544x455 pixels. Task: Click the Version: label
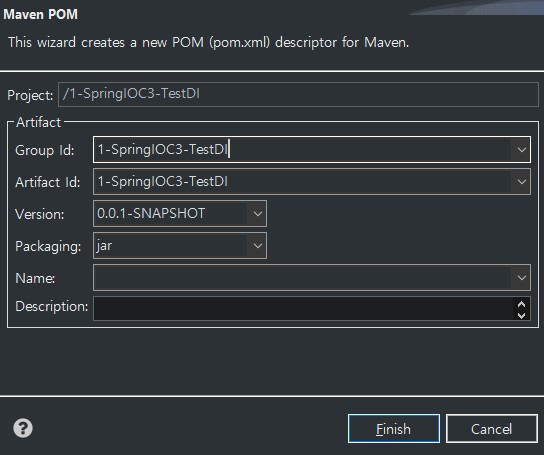pyautogui.click(x=40, y=214)
